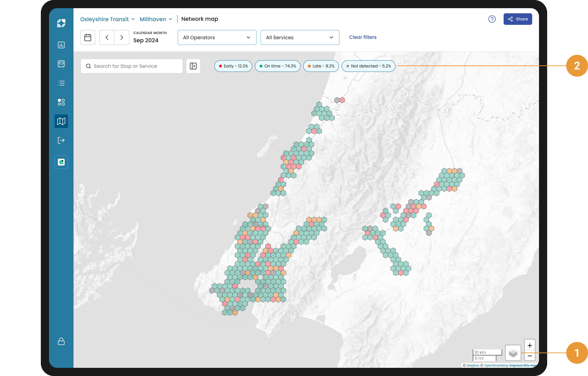
Task: Click the list view sidebar icon
Action: pos(61,83)
